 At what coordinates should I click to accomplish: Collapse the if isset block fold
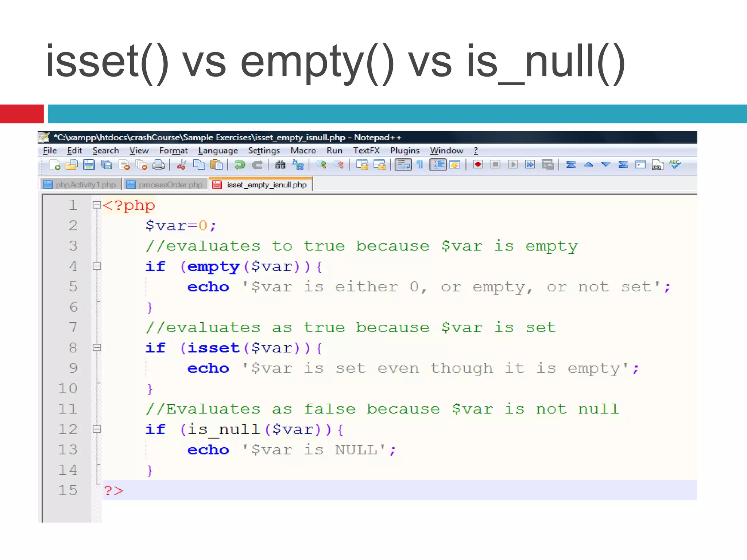97,347
